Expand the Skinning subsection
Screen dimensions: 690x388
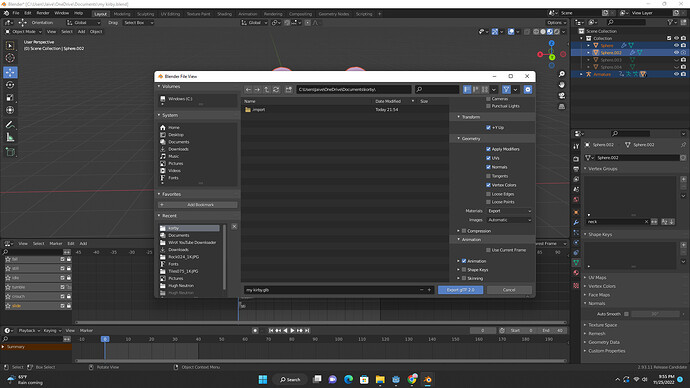coord(458,278)
